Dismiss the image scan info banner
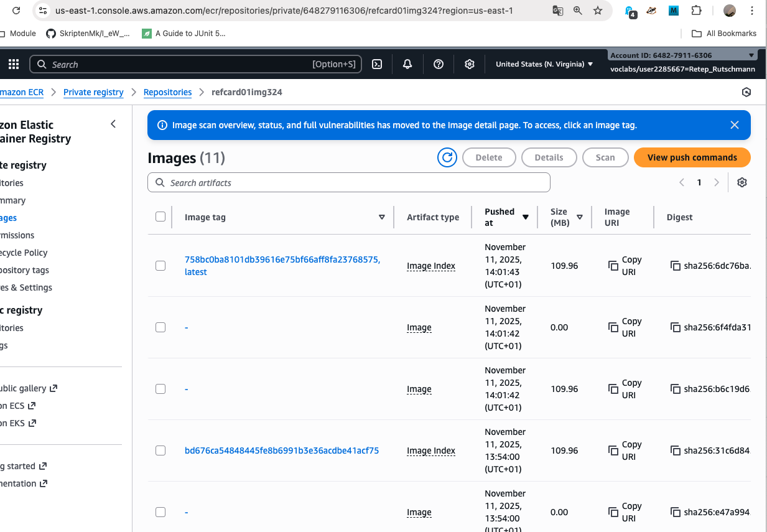The height and width of the screenshot is (532, 767). [x=735, y=125]
